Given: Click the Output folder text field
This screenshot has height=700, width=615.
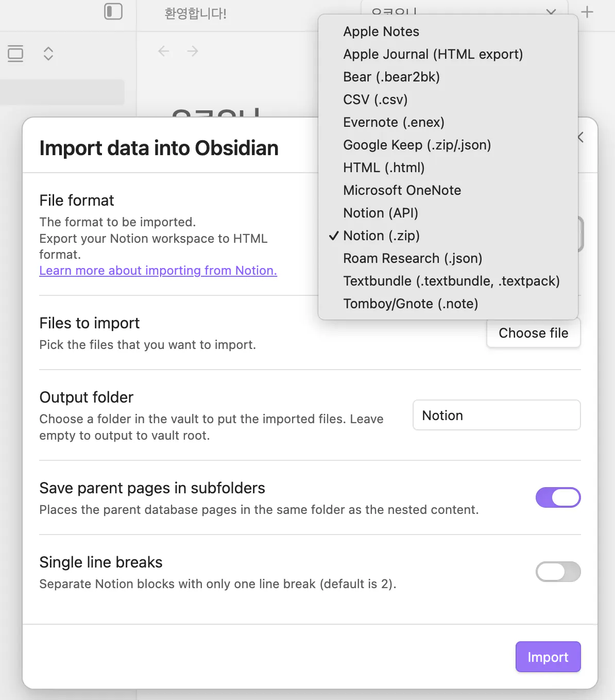Looking at the screenshot, I should pyautogui.click(x=497, y=415).
